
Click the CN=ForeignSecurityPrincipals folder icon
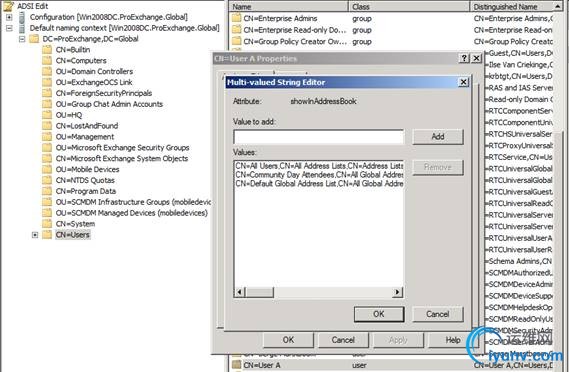tap(47, 93)
